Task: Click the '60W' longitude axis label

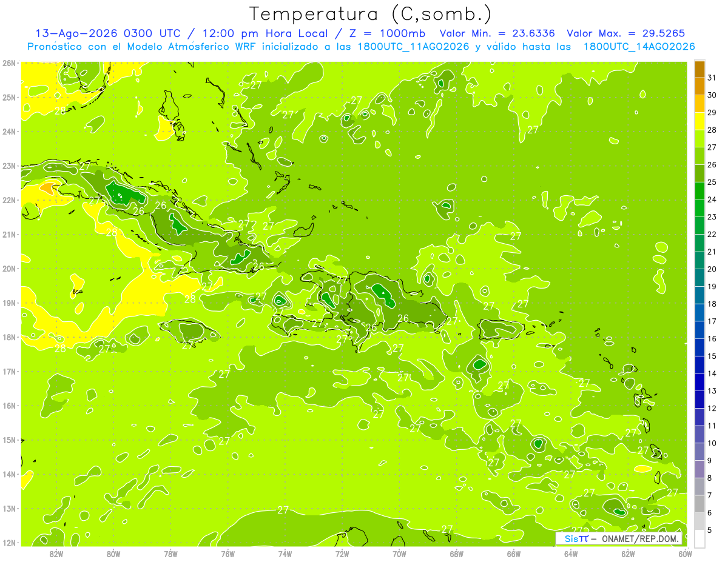Action: (685, 554)
